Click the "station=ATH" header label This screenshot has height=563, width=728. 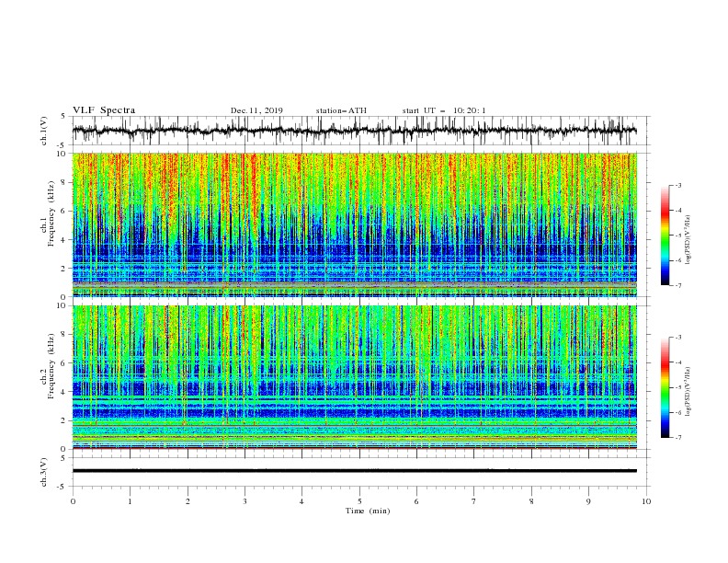pyautogui.click(x=341, y=110)
